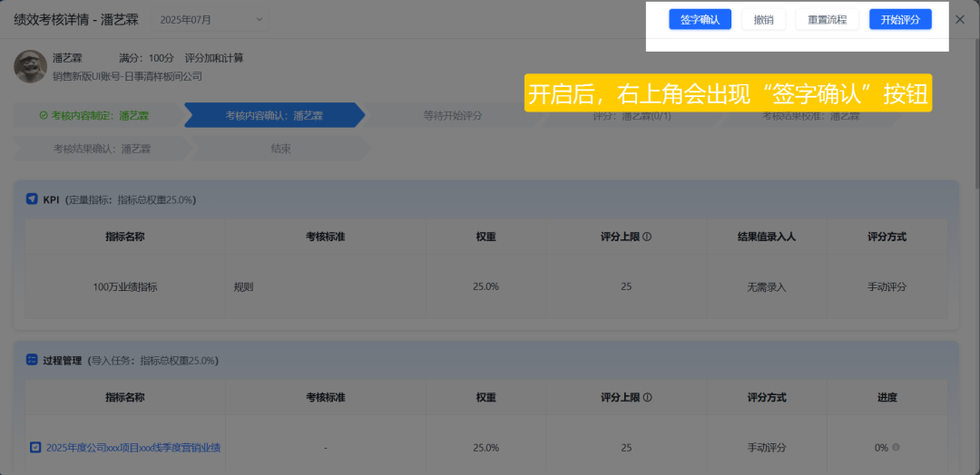Select the 等待开始评分 step
Screen dimensions: 980x475
click(453, 115)
